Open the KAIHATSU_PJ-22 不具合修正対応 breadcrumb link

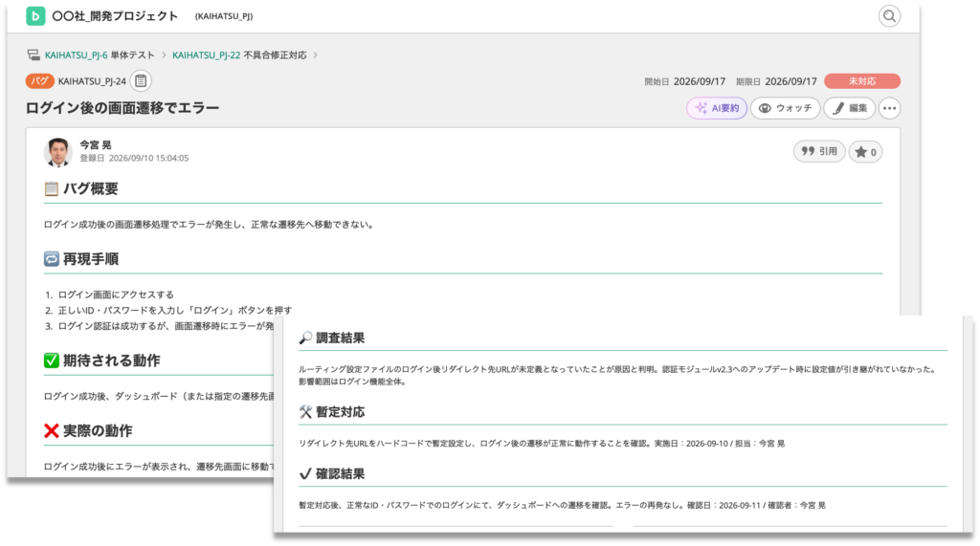click(x=239, y=55)
